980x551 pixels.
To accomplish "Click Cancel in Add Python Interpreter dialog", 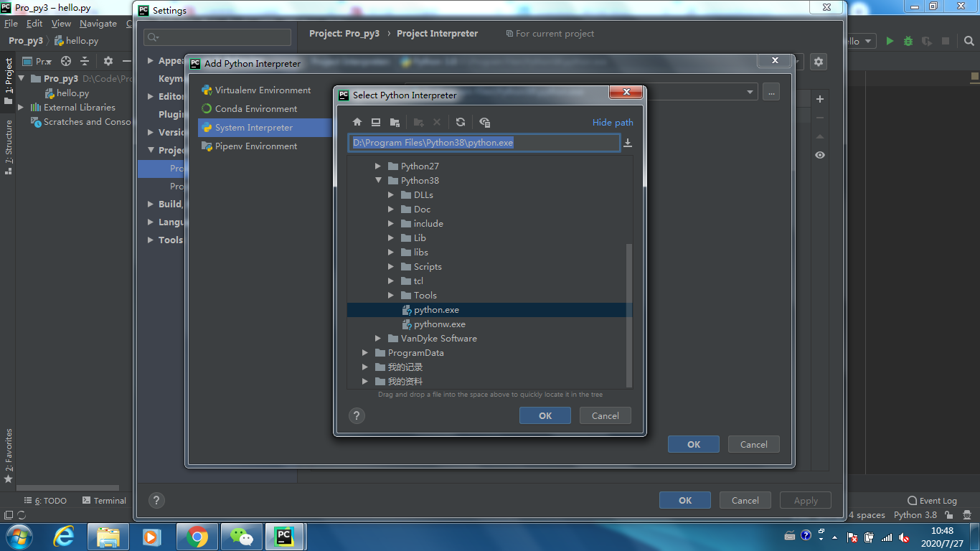I will point(754,444).
